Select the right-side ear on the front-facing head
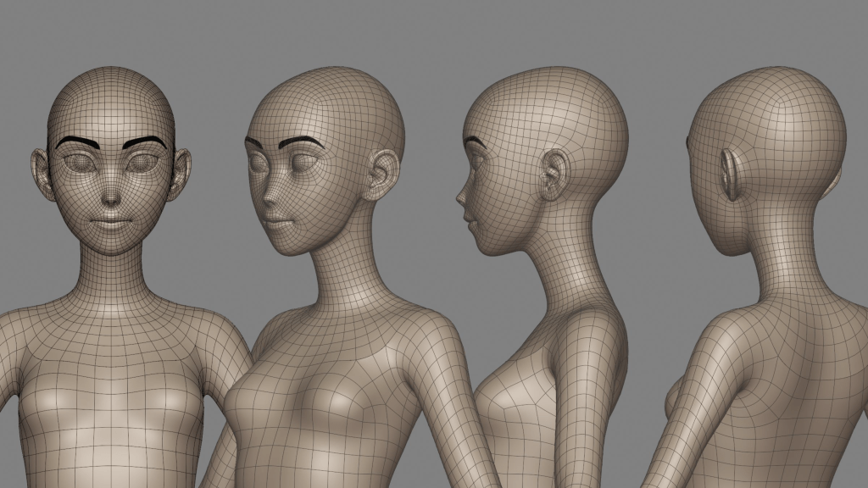868x488 pixels. (x=180, y=174)
